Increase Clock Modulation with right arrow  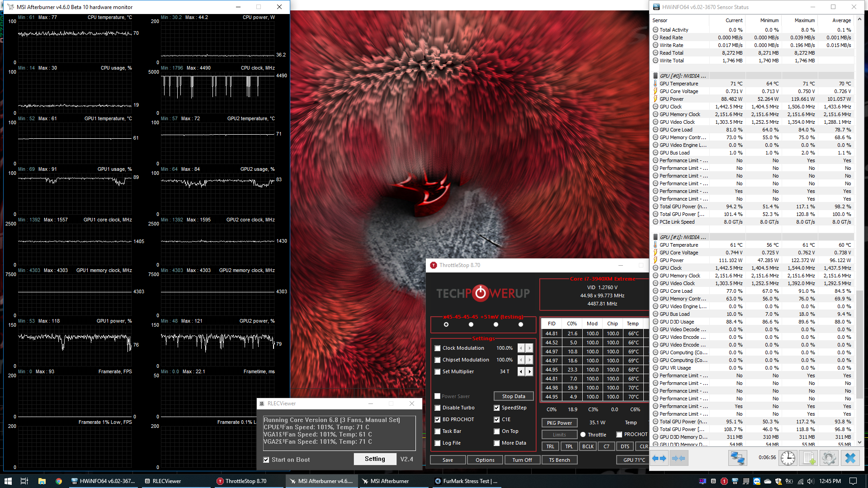[x=529, y=348]
